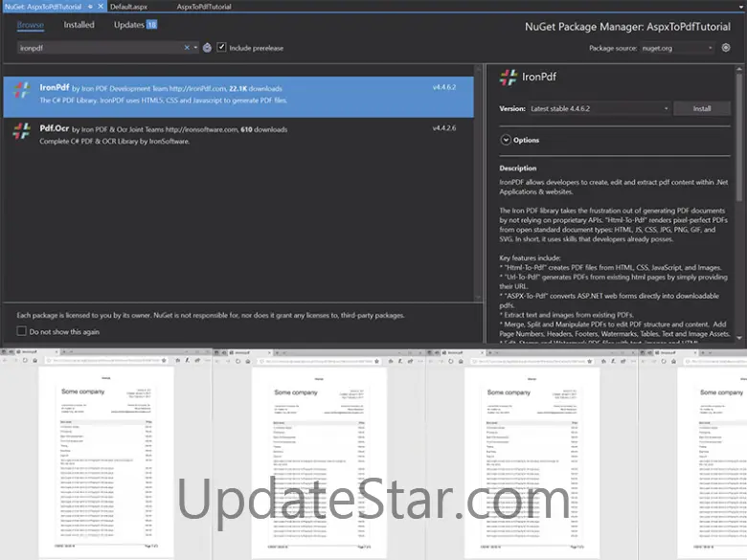
Task: Open a new tab in the first browser window
Action: [64, 352]
